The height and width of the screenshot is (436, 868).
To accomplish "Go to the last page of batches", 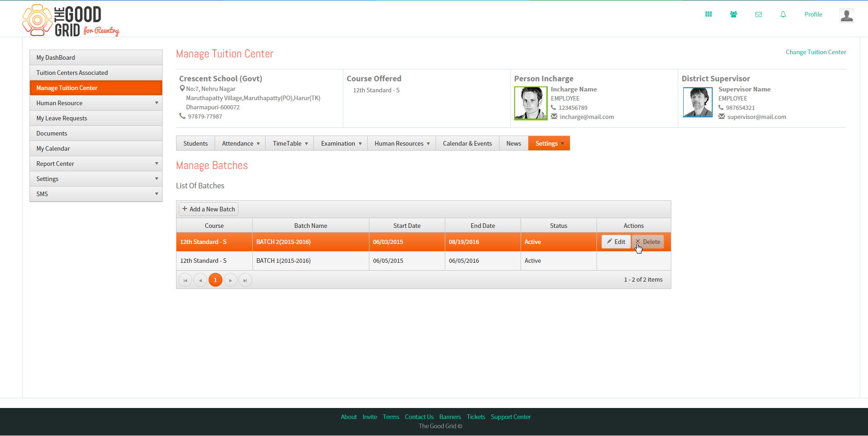I will (245, 280).
